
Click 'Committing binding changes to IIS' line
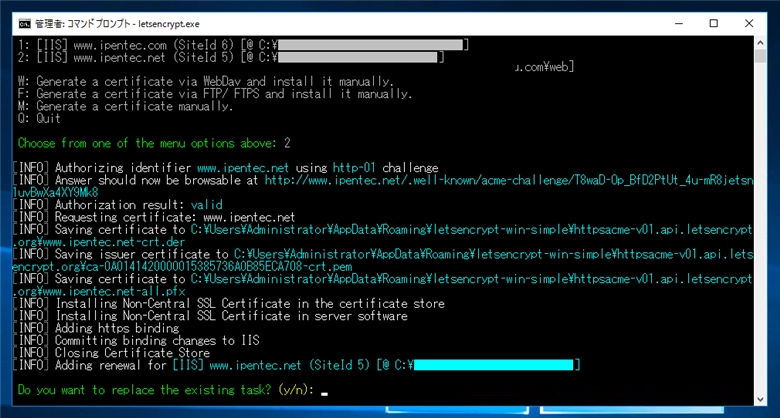[x=136, y=340]
